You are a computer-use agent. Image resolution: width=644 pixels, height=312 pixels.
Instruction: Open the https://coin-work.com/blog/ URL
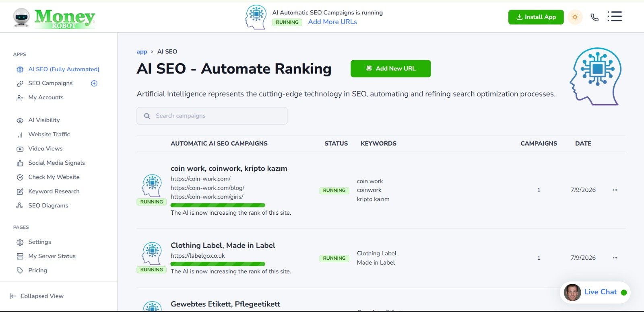(x=207, y=188)
